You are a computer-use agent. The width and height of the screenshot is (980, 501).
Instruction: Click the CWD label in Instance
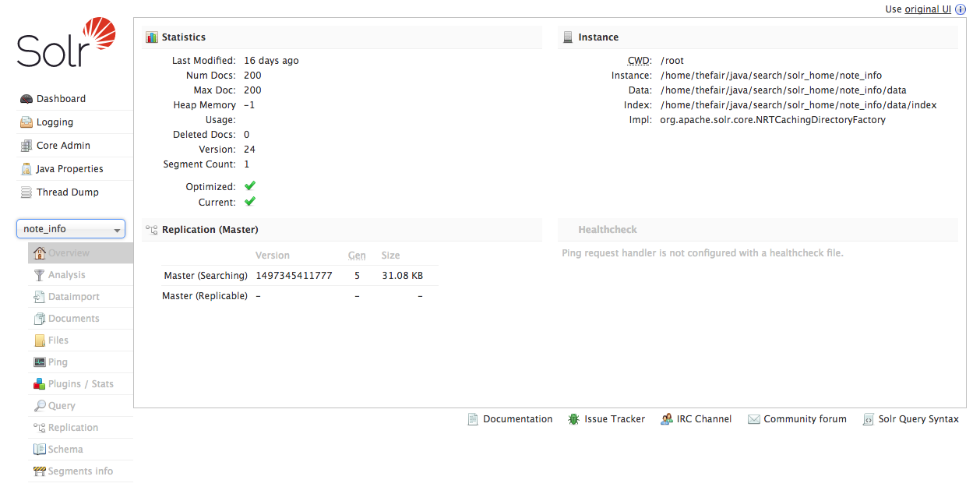(x=640, y=61)
